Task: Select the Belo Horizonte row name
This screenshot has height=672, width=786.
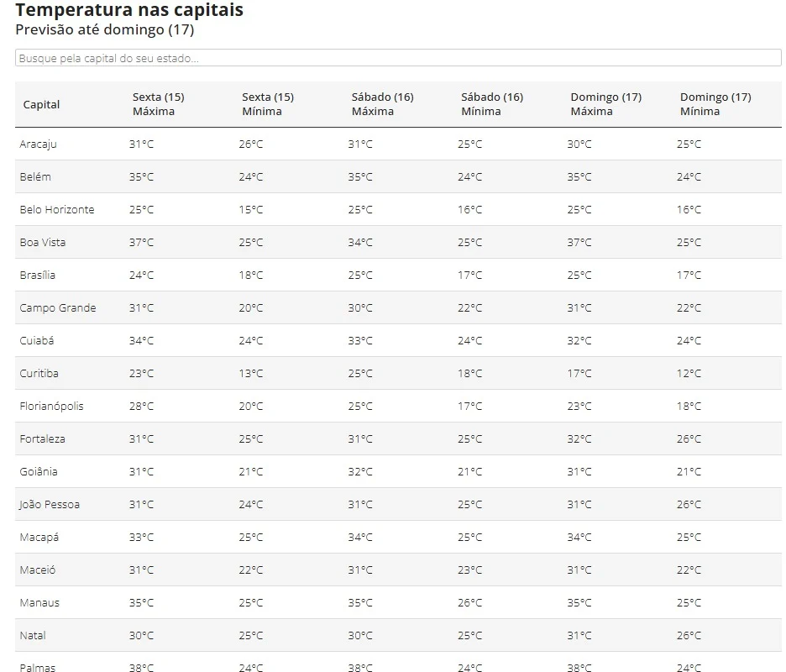Action: point(56,210)
